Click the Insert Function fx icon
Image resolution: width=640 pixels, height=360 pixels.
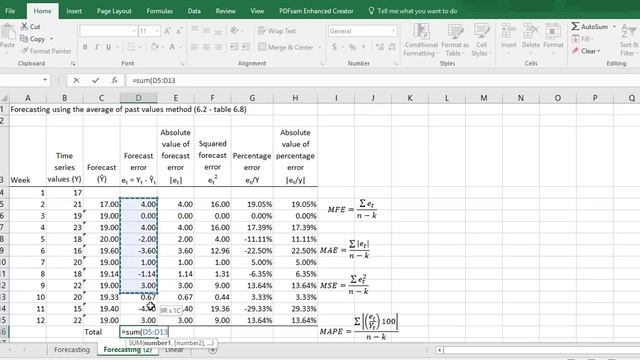pos(115,80)
